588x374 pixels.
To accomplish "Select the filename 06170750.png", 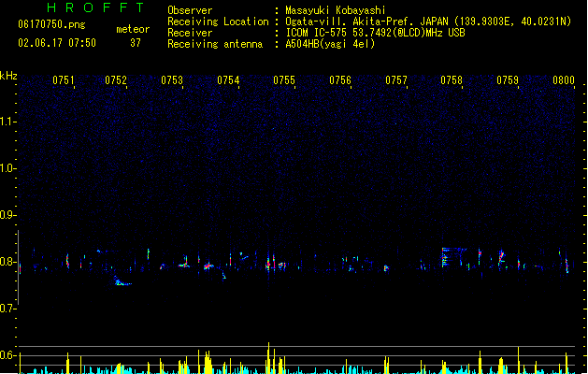I will tap(51, 24).
